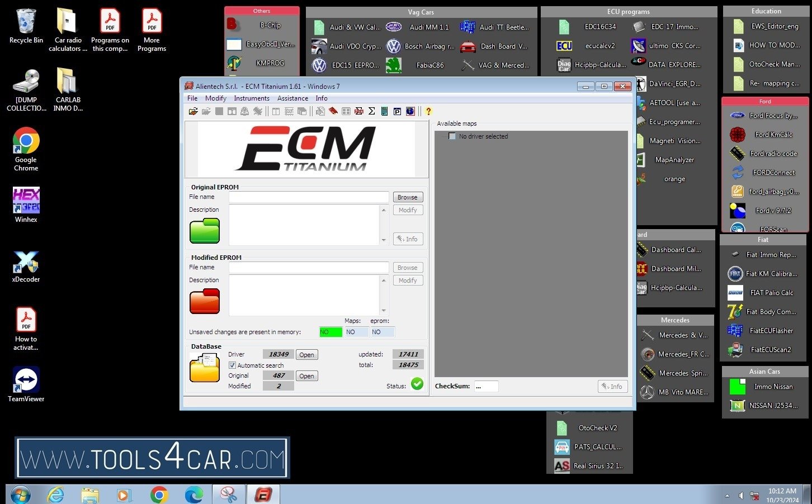Launch Mercedes Spri... shortcut in Mercedes group
The image size is (812, 504).
[x=674, y=373]
